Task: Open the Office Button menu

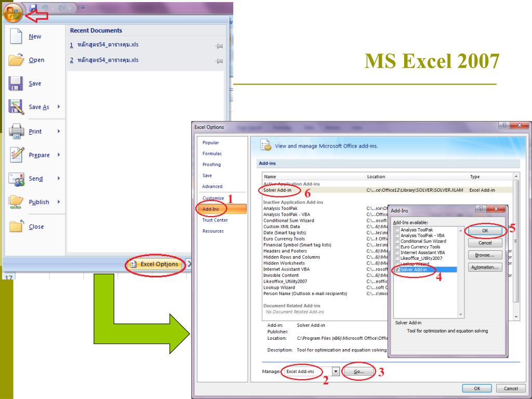Action: tap(12, 12)
